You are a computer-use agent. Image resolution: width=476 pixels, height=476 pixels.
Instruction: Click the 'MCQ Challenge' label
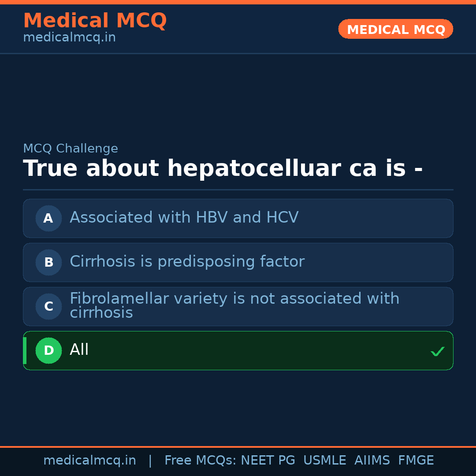pyautogui.click(x=71, y=149)
